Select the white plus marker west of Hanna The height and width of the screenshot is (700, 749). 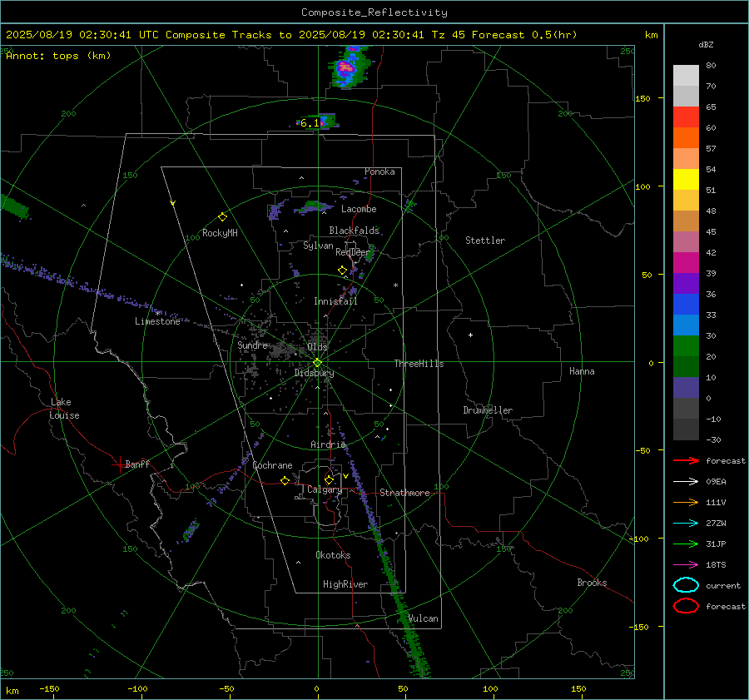point(470,335)
